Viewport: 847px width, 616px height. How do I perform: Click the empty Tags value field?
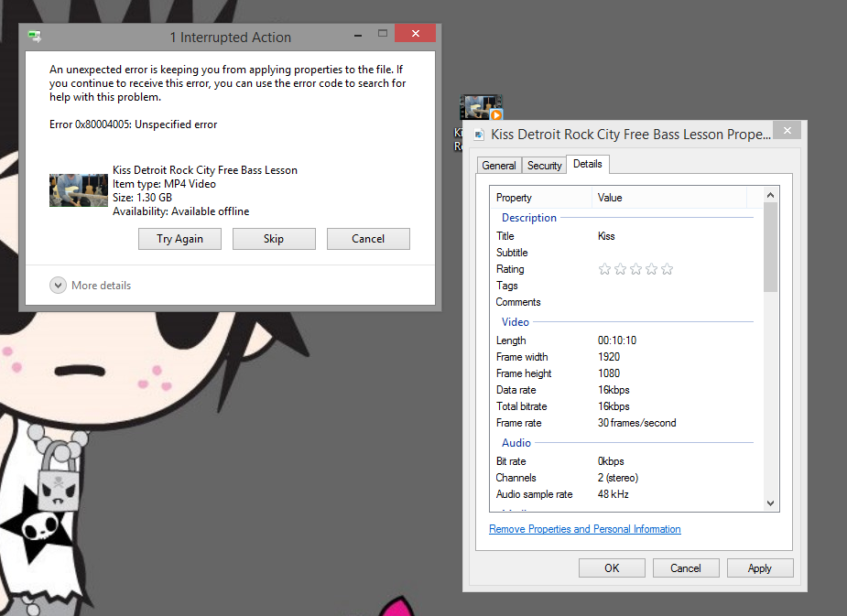[x=675, y=286]
